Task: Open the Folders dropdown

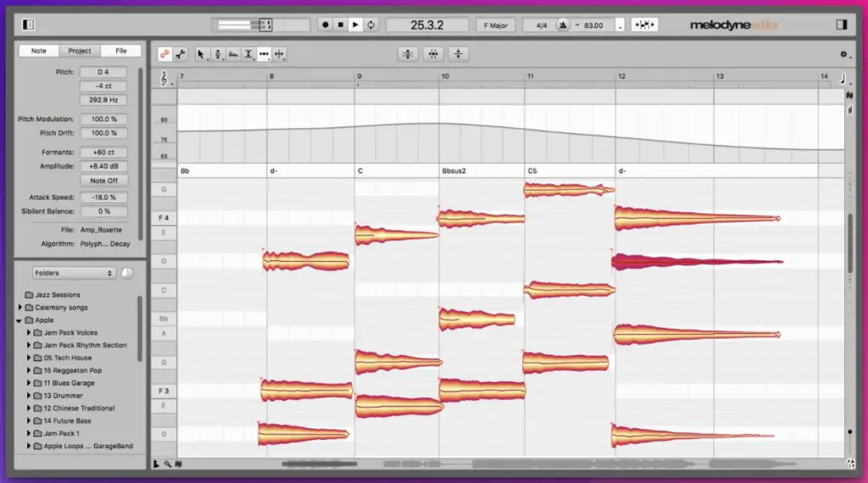Action: pyautogui.click(x=74, y=273)
